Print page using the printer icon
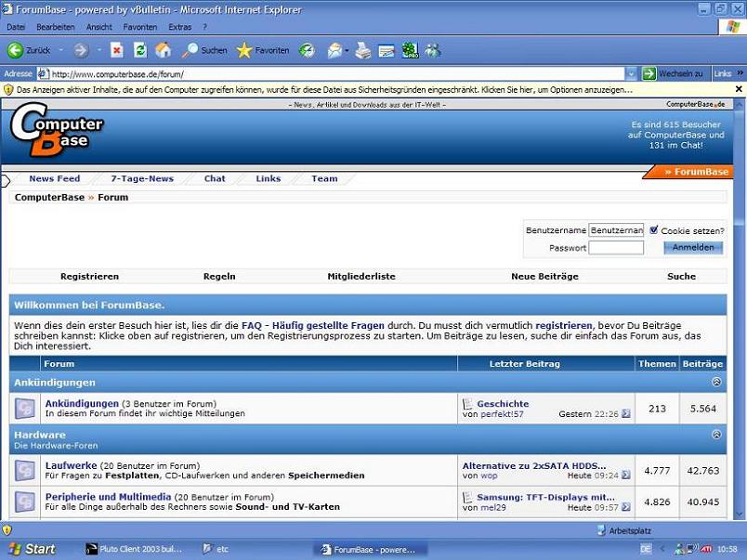The width and height of the screenshot is (747, 560). click(x=363, y=50)
